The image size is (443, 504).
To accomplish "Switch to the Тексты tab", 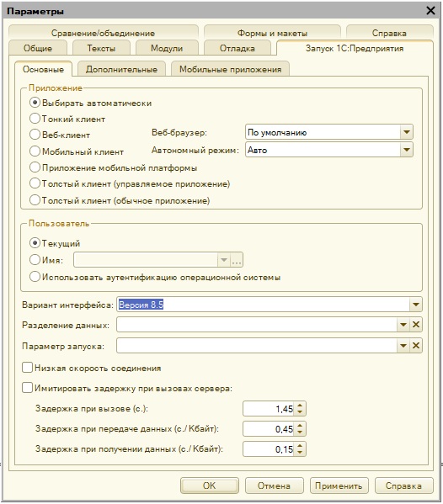I will pyautogui.click(x=101, y=48).
